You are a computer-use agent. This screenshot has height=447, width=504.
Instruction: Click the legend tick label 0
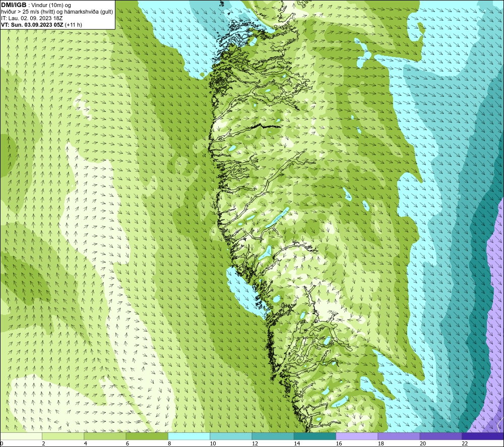(x=2, y=443)
